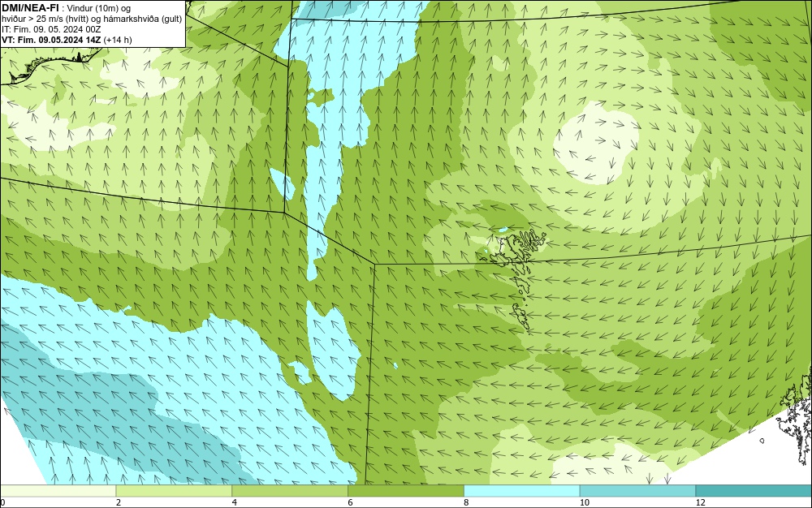
Task: Click the 0-2 m/s palest legend swatch
Action: 58,491
